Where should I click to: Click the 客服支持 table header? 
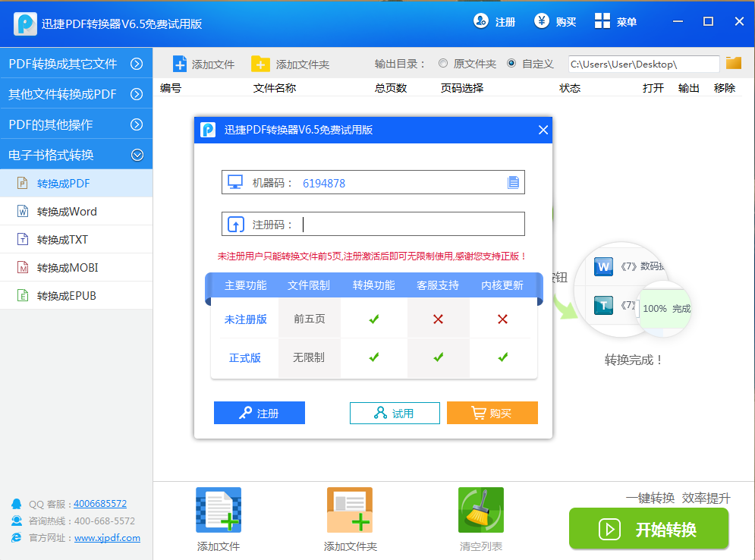(x=438, y=285)
